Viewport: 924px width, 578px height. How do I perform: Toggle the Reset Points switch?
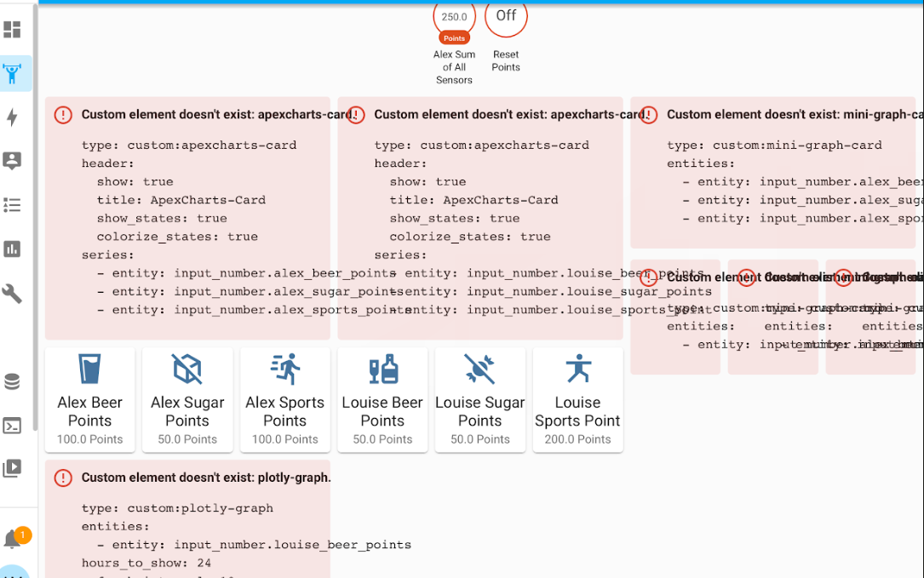[506, 16]
